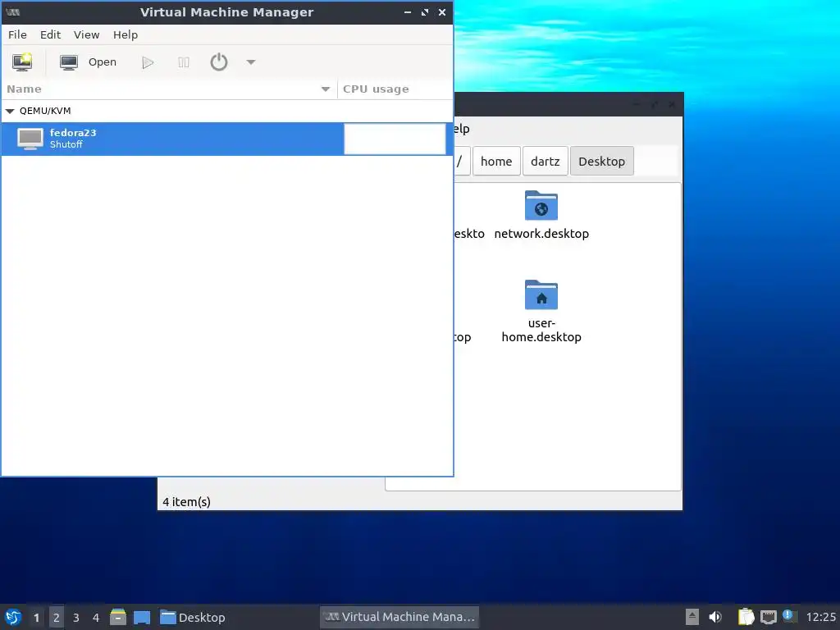The height and width of the screenshot is (630, 840).
Task: Click the network.desktop file name
Action: [x=541, y=234]
